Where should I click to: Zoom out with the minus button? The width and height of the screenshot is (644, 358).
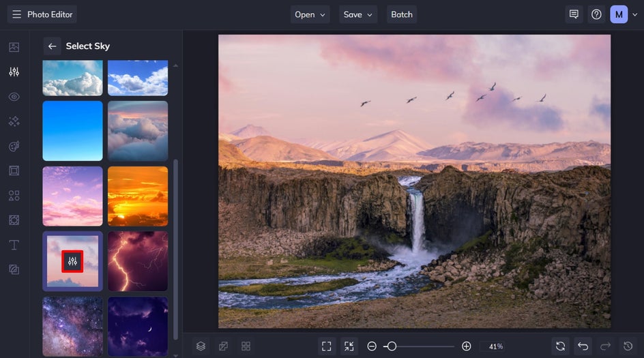pyautogui.click(x=372, y=346)
